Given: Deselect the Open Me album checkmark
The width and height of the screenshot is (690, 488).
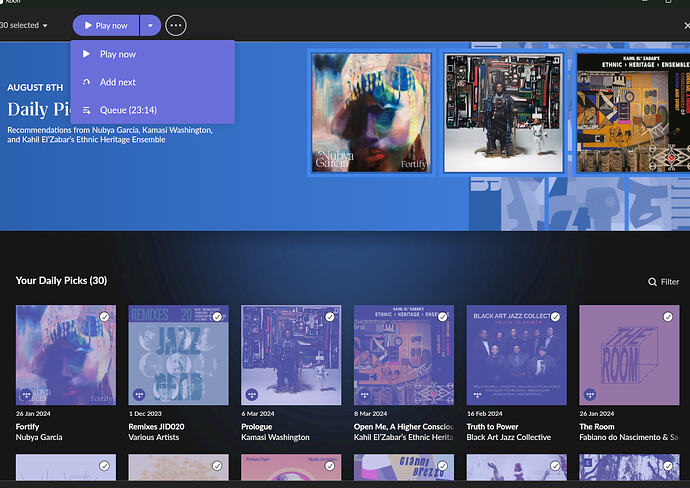Looking at the screenshot, I should (x=442, y=317).
